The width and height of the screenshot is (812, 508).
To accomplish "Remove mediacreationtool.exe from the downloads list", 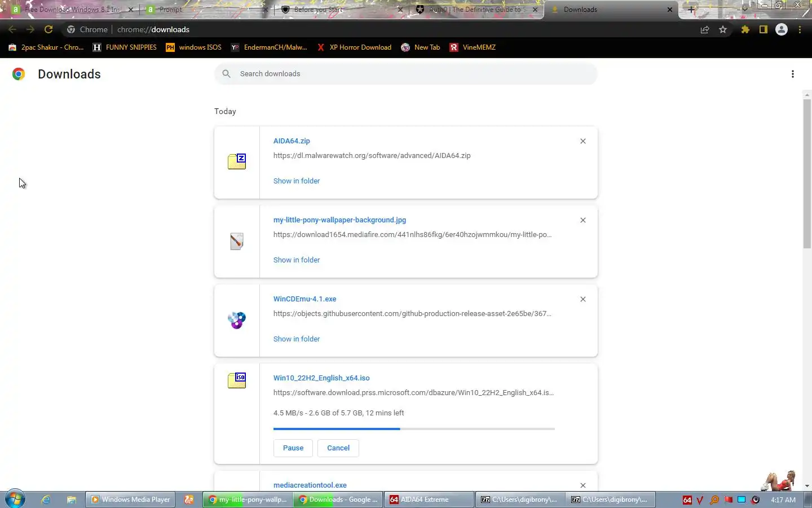I will click(583, 485).
